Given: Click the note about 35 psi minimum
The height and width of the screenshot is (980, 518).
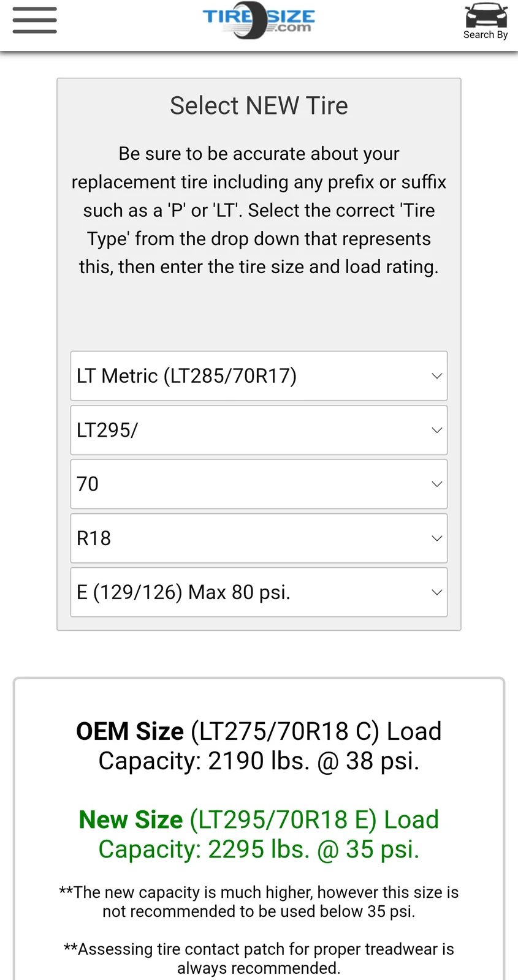Looking at the screenshot, I should click(259, 902).
